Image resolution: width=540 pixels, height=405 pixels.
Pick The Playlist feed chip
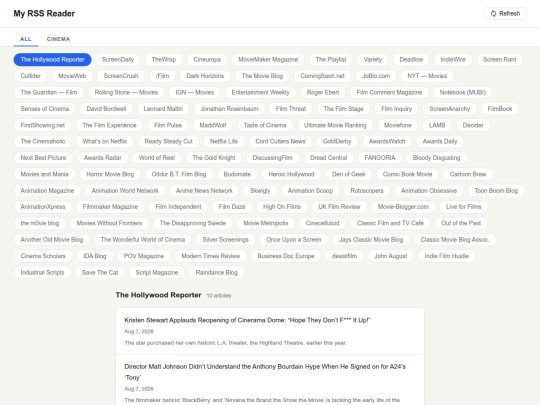click(x=331, y=60)
